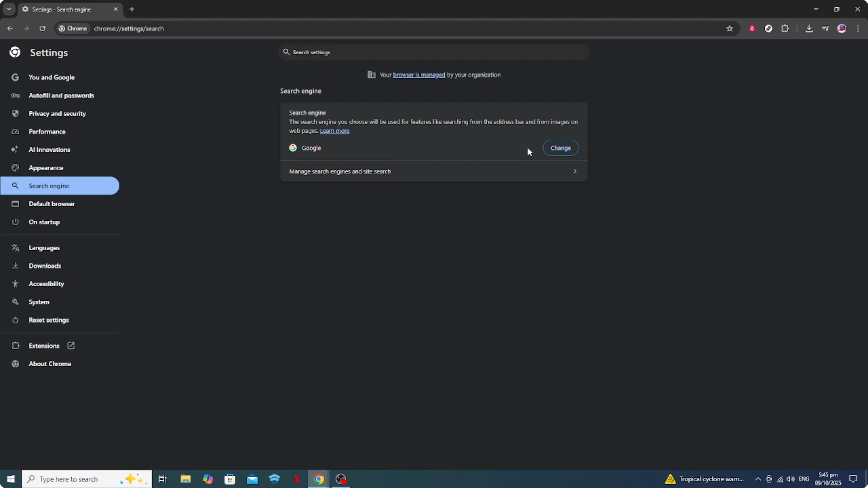The image size is (868, 488).
Task: Click the Search settings field
Action: tap(434, 52)
